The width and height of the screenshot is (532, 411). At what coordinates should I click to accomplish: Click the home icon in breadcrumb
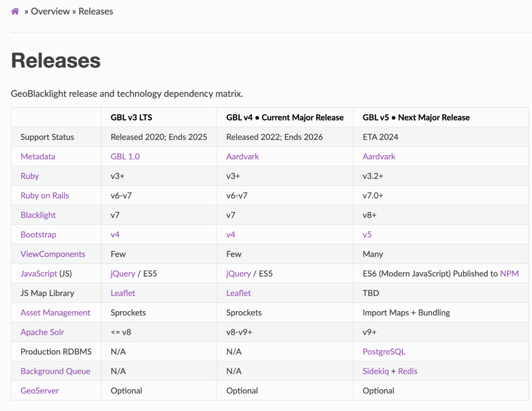click(x=15, y=11)
